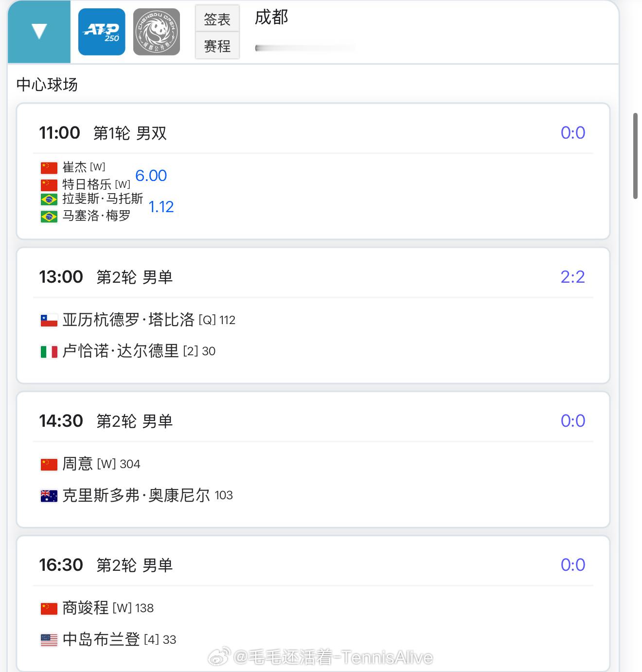Image resolution: width=642 pixels, height=672 pixels.
Task: Click the Chile flag beside 亚历杭德罗·塔比洛
Action: click(49, 320)
